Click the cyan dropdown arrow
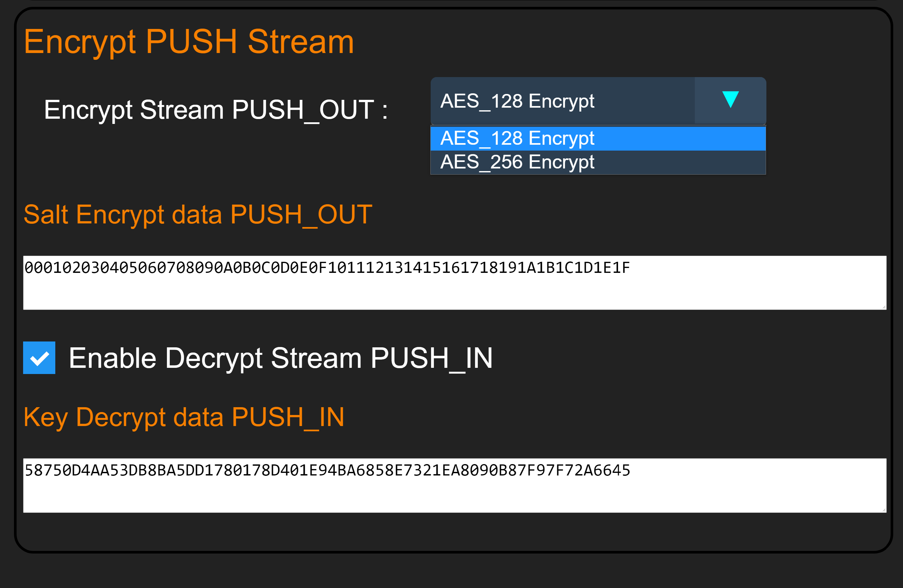The image size is (903, 588). tap(730, 100)
